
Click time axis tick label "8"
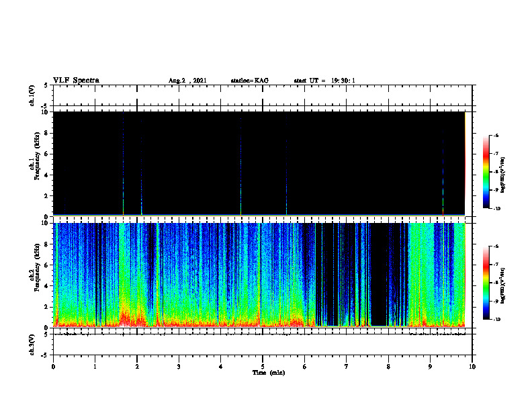point(388,367)
